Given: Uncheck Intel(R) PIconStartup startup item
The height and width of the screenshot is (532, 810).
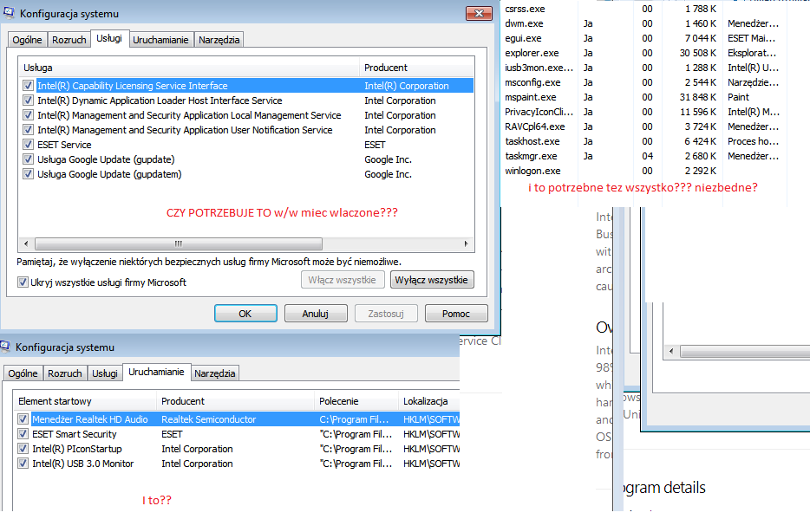Looking at the screenshot, I should tap(23, 449).
